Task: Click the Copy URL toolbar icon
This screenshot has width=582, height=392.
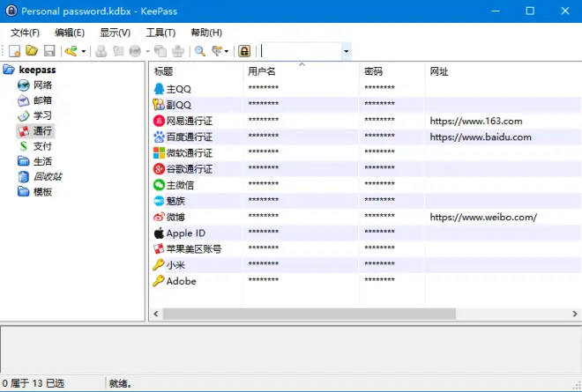Action: [160, 51]
